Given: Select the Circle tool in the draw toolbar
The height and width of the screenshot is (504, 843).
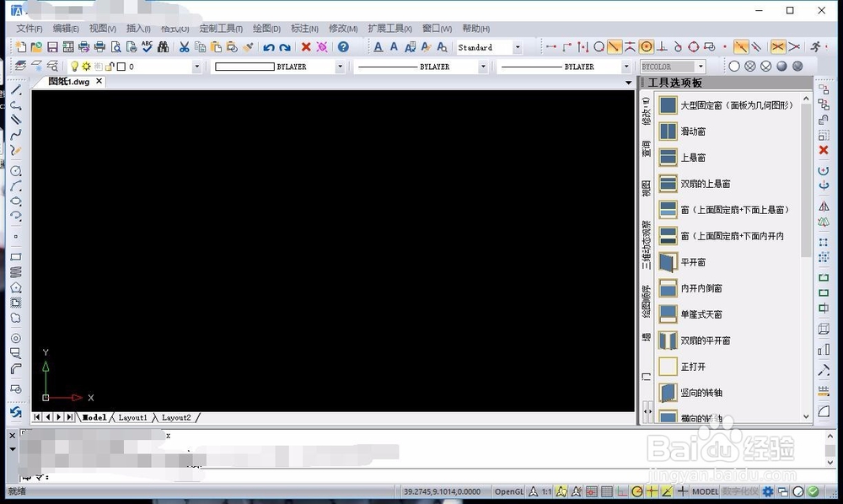Looking at the screenshot, I should [16, 171].
